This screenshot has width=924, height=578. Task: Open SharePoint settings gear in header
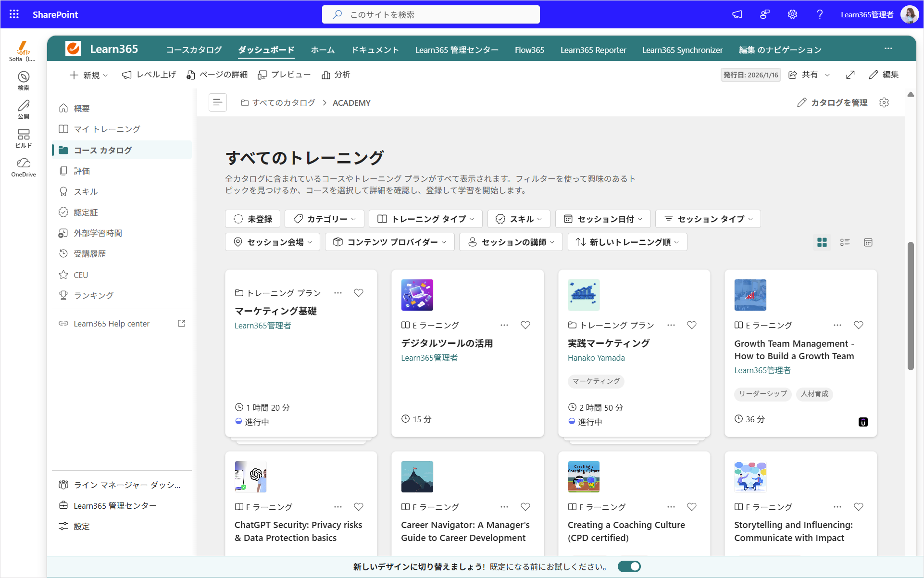[x=792, y=14]
